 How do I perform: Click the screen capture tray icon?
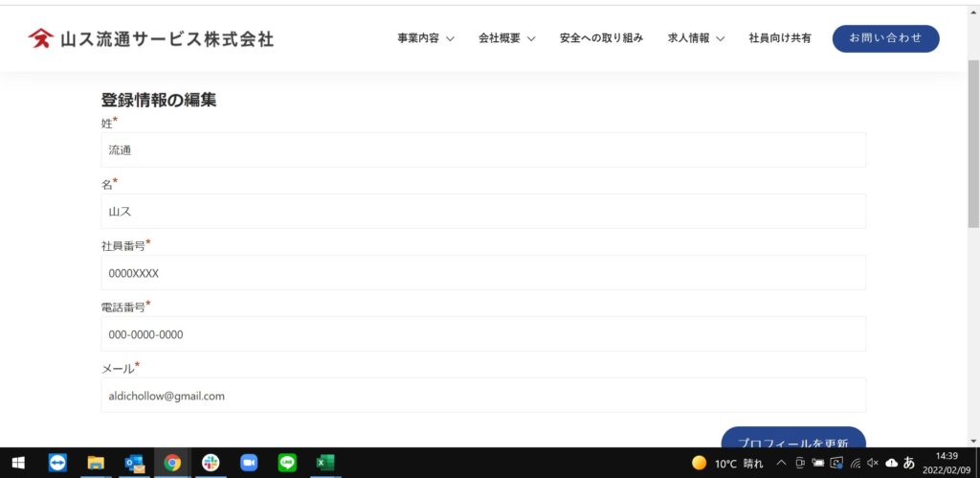(x=836, y=463)
